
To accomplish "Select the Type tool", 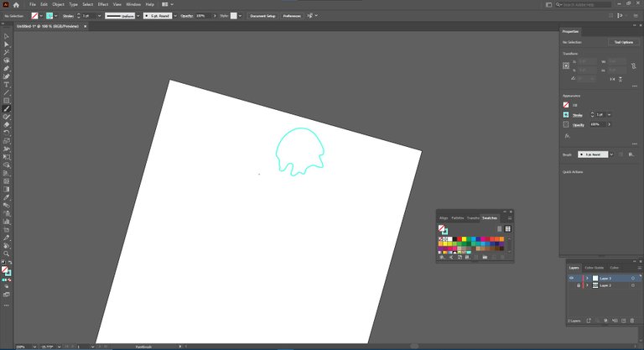I will click(x=6, y=85).
